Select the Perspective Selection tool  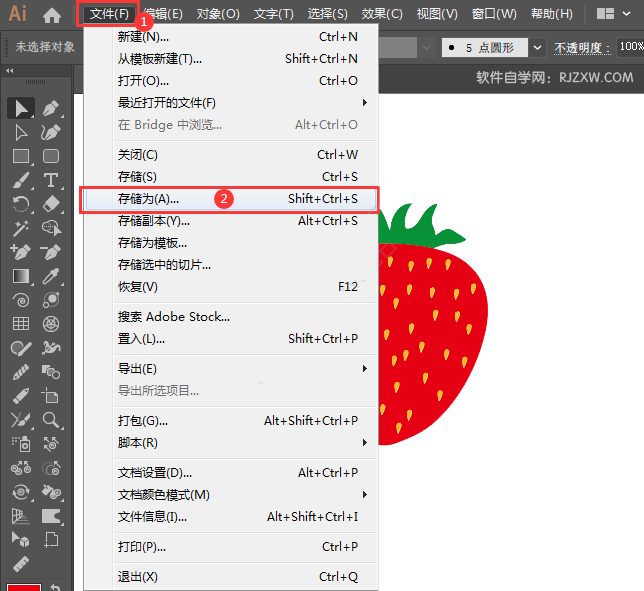pos(21,540)
